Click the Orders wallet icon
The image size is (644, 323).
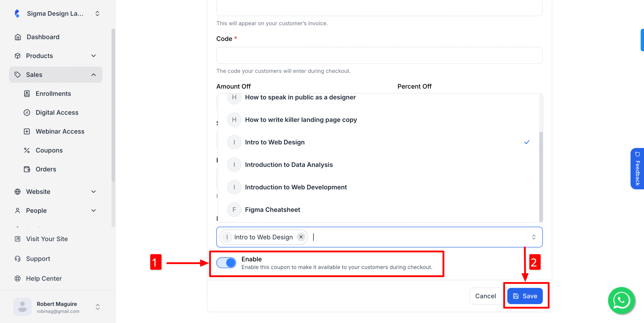pyautogui.click(x=27, y=169)
